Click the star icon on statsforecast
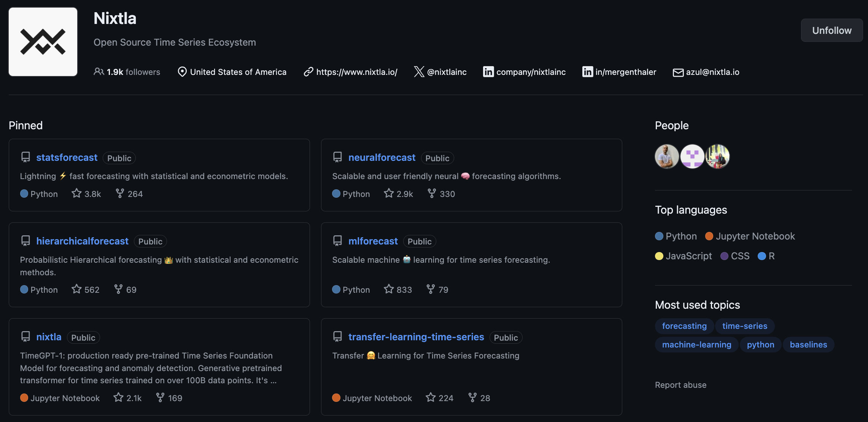This screenshot has height=422, width=868. 76,194
